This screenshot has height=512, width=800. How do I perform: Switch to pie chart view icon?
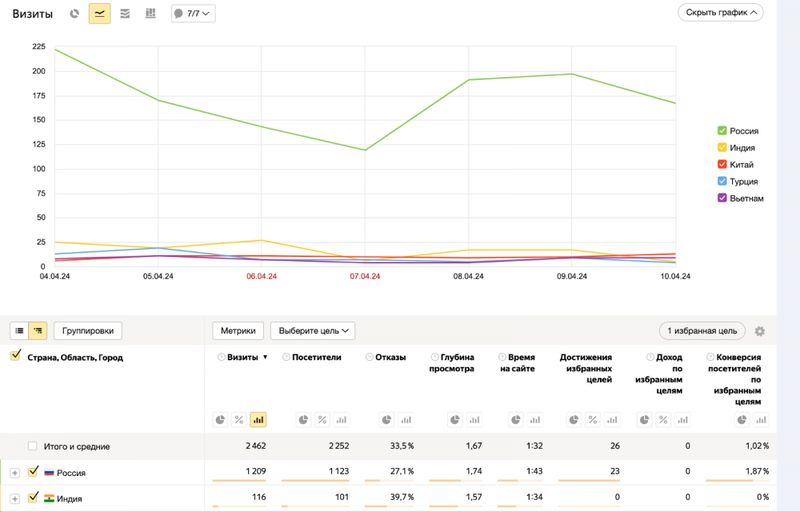click(74, 14)
